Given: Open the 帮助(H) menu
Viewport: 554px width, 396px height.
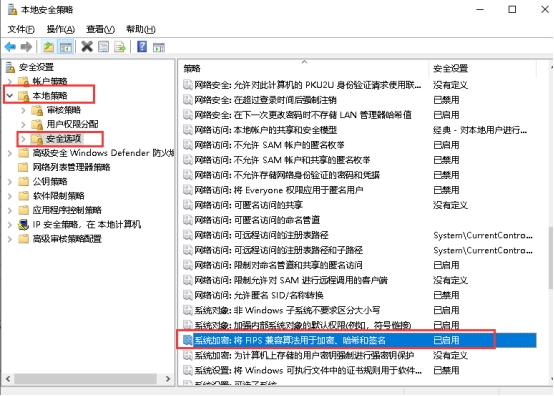Looking at the screenshot, I should pos(141,29).
